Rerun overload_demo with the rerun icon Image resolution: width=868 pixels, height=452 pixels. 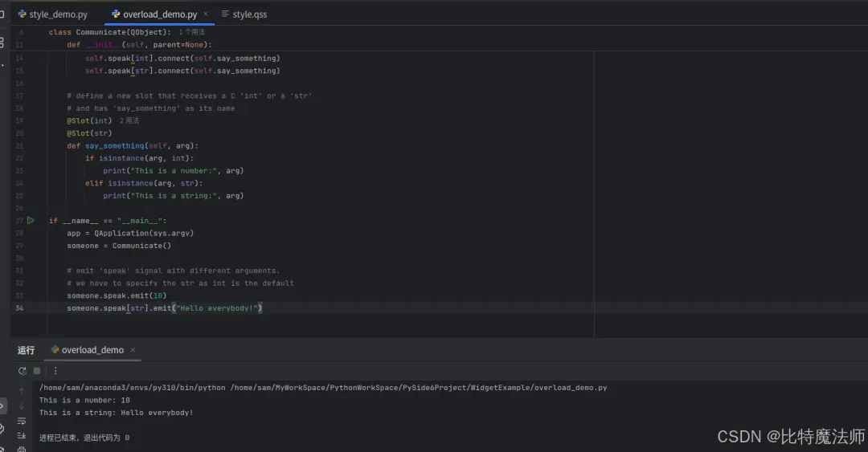click(23, 371)
